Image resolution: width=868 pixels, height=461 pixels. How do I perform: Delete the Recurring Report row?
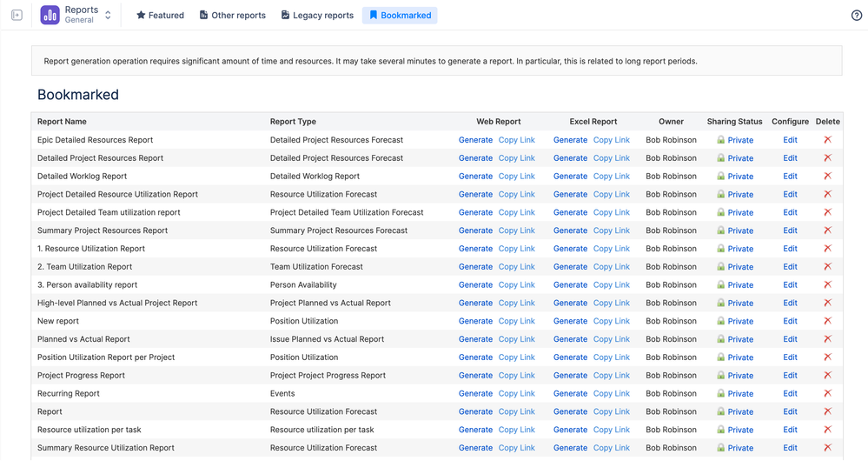(x=827, y=393)
